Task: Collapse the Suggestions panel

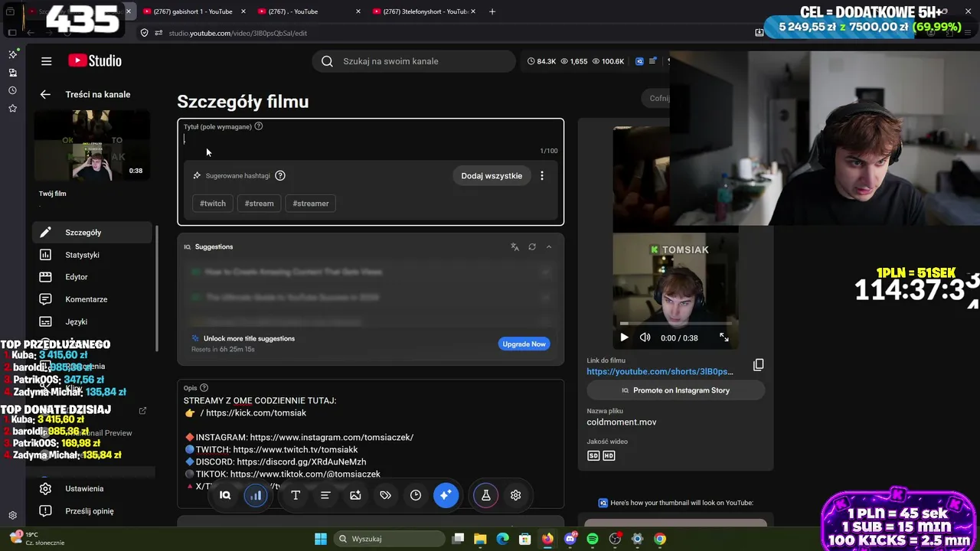Action: [x=549, y=247]
